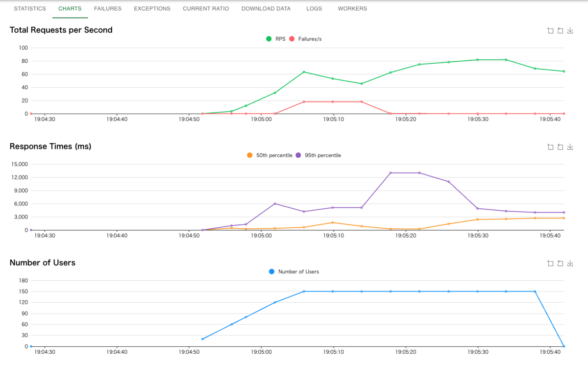Open the Workers tab
This screenshot has height=365, width=588.
[352, 9]
